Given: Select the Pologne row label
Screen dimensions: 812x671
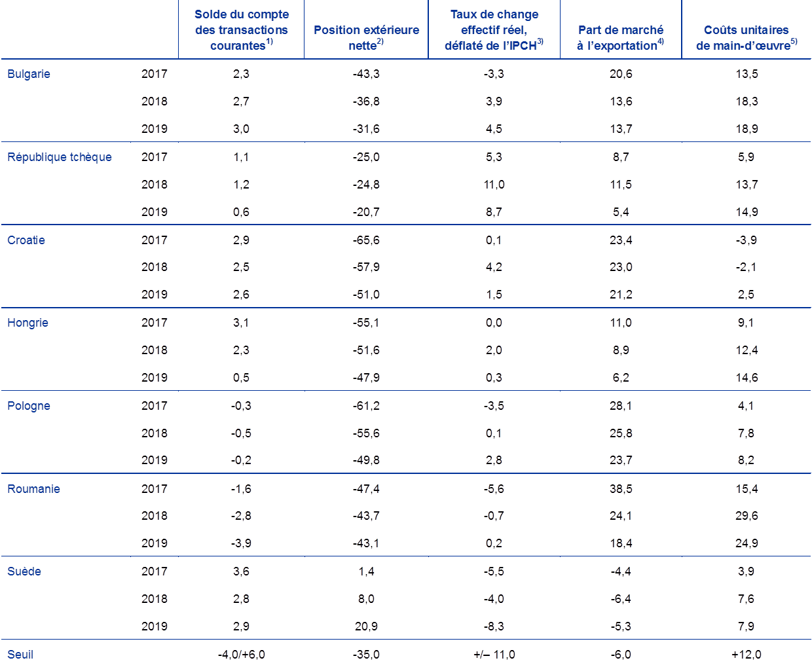Looking at the screenshot, I should click(29, 406).
